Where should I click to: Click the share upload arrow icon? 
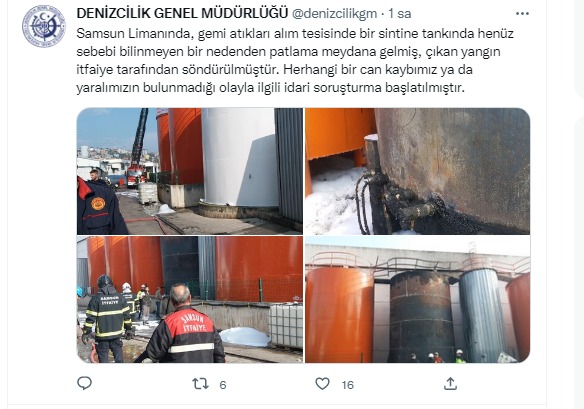(x=450, y=384)
